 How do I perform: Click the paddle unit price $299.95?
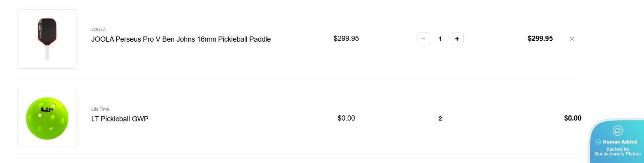[346, 38]
